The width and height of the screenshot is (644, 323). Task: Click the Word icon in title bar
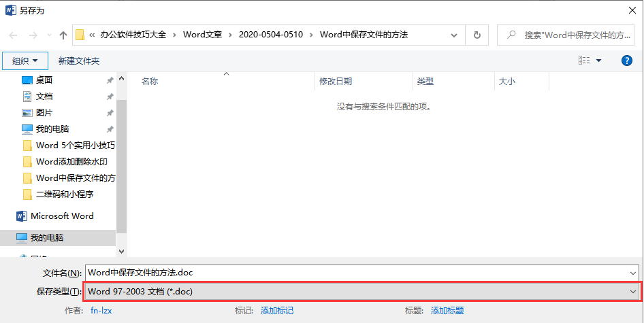pyautogui.click(x=11, y=10)
